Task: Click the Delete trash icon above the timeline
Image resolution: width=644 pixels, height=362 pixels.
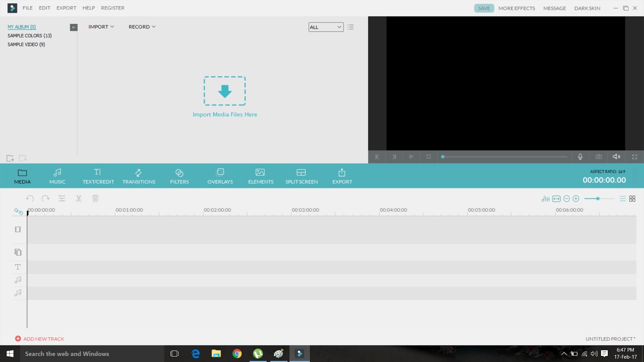Action: [x=95, y=198]
